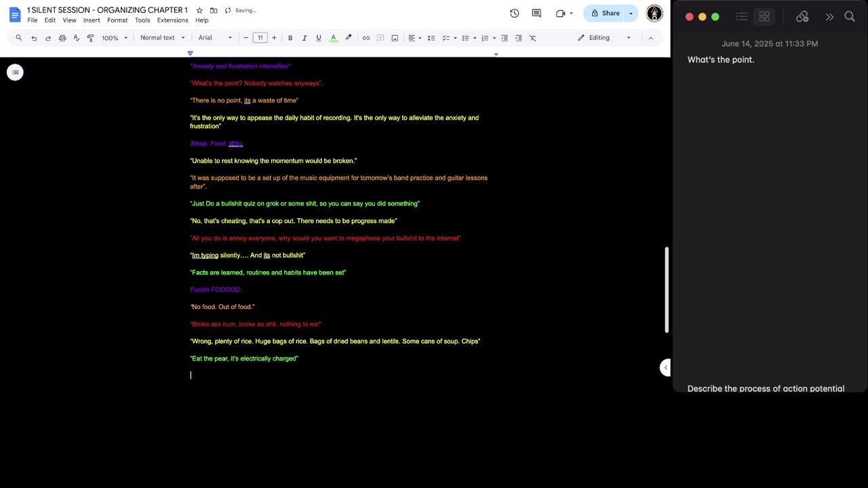Open the Google account avatar
The height and width of the screenshot is (488, 868).
coord(654,14)
